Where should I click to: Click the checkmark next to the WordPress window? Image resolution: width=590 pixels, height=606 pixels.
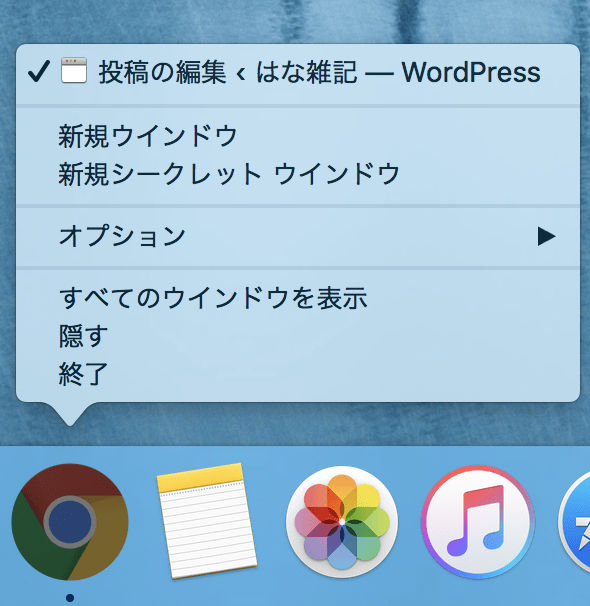tap(39, 71)
